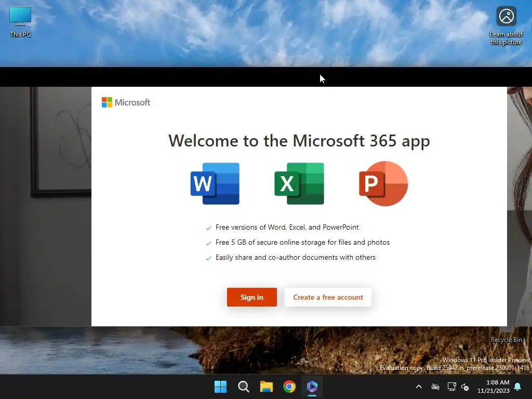Open File Explorer from the taskbar
Screen dimensions: 532x399
click(267, 387)
